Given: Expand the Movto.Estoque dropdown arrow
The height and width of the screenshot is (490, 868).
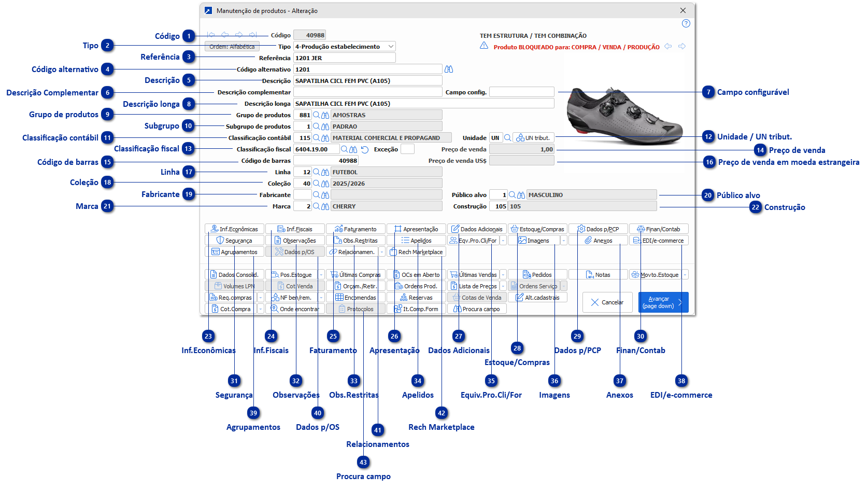Looking at the screenshot, I should click(x=685, y=275).
